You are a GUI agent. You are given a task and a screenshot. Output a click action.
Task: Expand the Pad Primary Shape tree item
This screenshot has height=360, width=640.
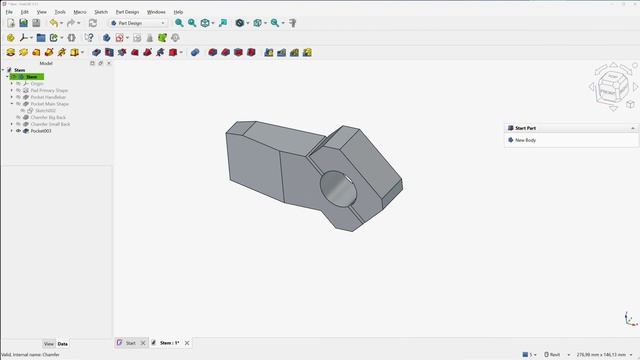[x=12, y=90]
